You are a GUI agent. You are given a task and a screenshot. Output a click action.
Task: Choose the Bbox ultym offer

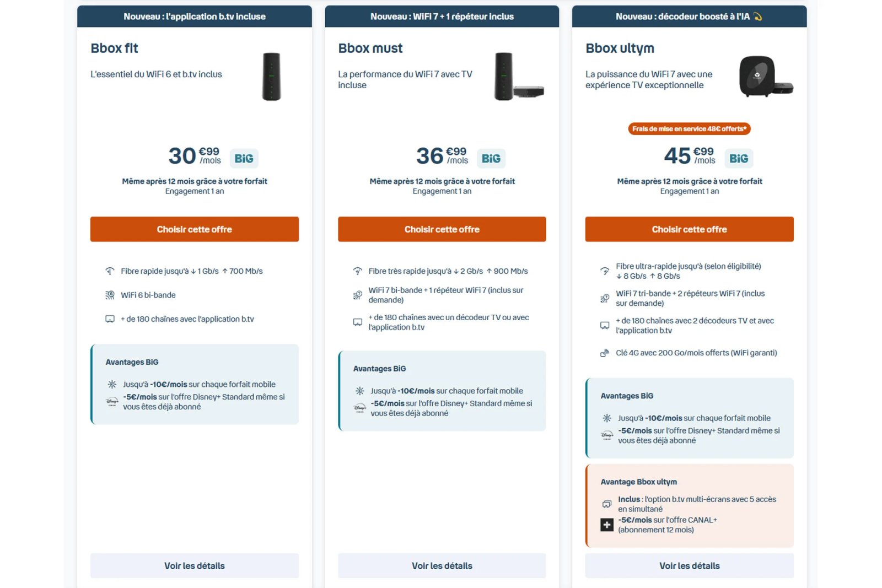point(689,229)
